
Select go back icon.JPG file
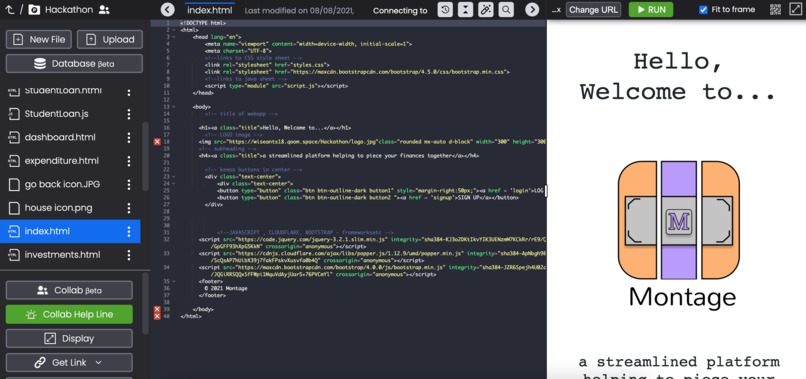[x=62, y=184]
